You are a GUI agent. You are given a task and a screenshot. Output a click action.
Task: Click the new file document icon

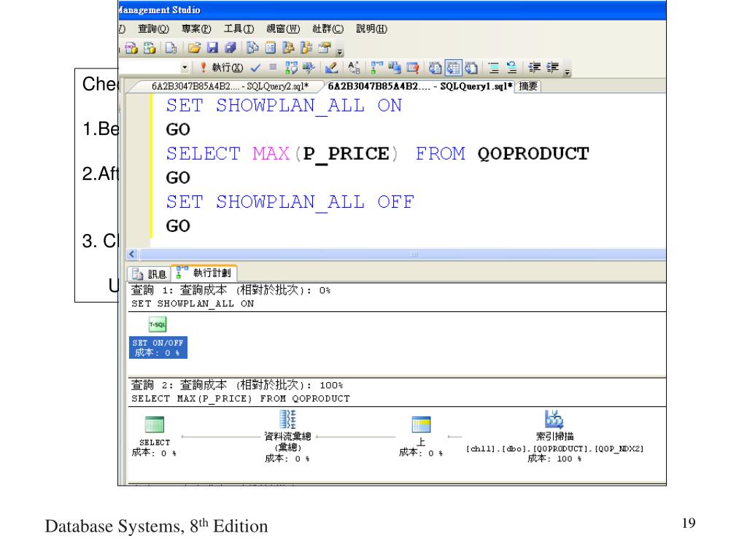171,48
